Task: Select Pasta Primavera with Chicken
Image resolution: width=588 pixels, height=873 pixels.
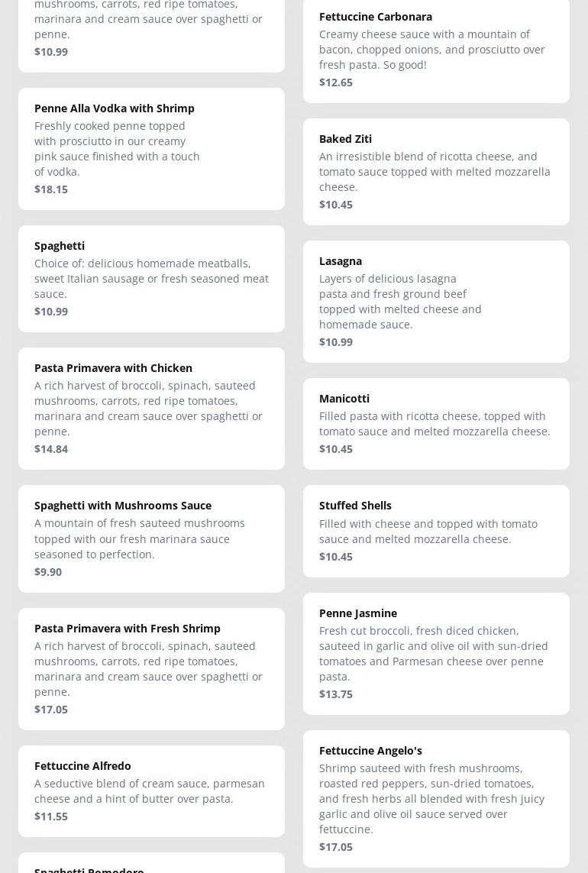Action: click(x=113, y=368)
